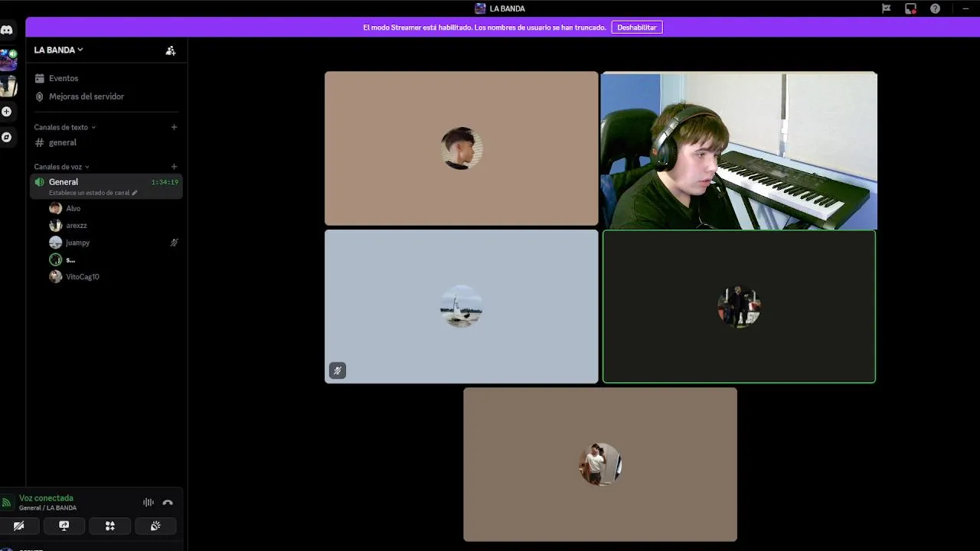Click the second server icon in the sidebar
The image size is (980, 551).
click(8, 86)
